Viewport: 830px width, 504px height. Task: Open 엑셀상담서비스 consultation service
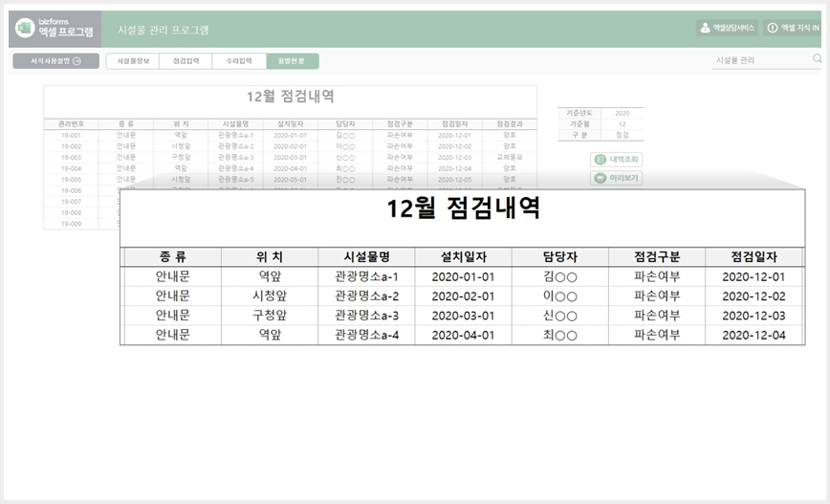(727, 28)
